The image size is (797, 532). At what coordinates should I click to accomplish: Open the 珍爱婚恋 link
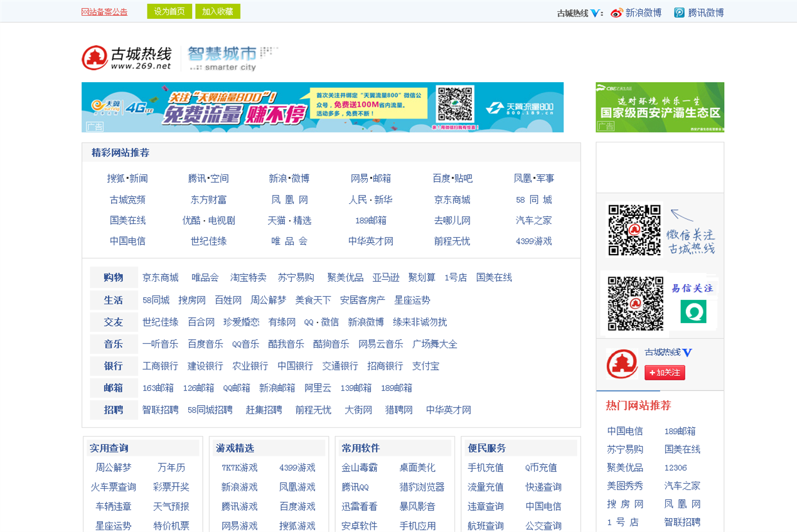(x=242, y=322)
